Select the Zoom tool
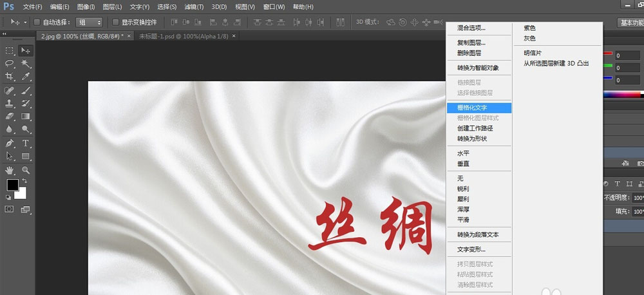This screenshot has height=295, width=644. coord(26,169)
